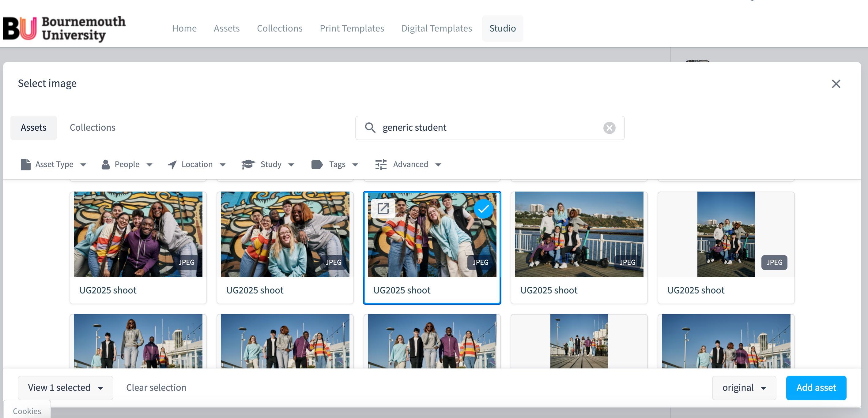The image size is (868, 418).
Task: Click the search magnifier icon
Action: click(x=370, y=128)
